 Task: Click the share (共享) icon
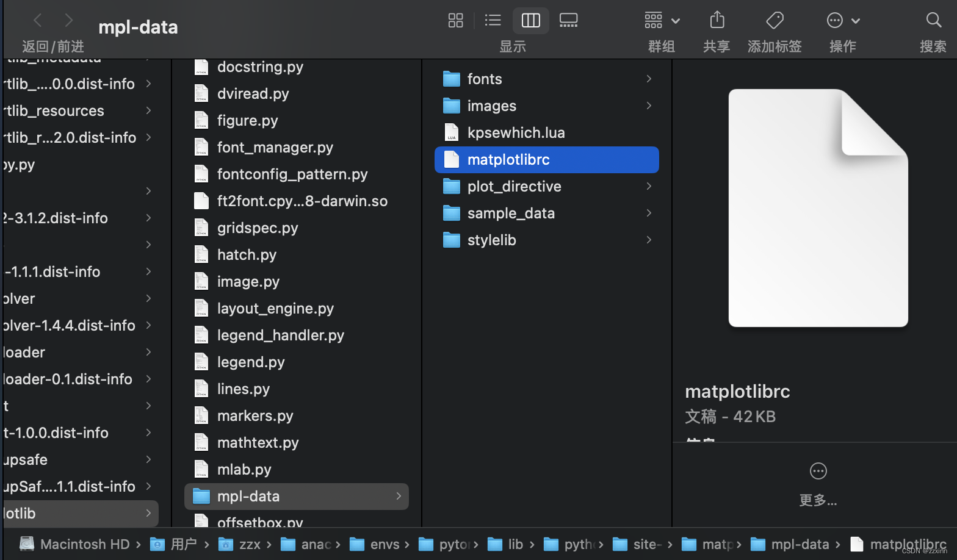(x=717, y=20)
